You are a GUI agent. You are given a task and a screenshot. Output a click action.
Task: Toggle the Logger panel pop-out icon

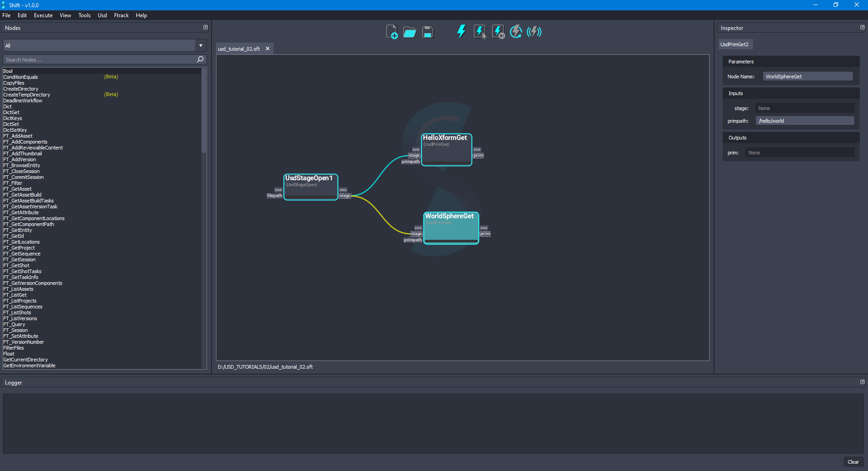point(862,382)
